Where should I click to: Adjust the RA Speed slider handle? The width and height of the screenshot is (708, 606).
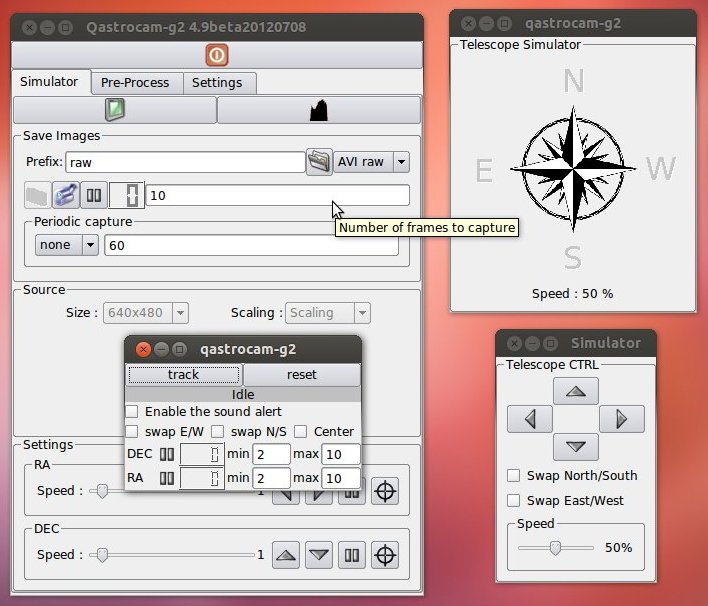click(102, 491)
